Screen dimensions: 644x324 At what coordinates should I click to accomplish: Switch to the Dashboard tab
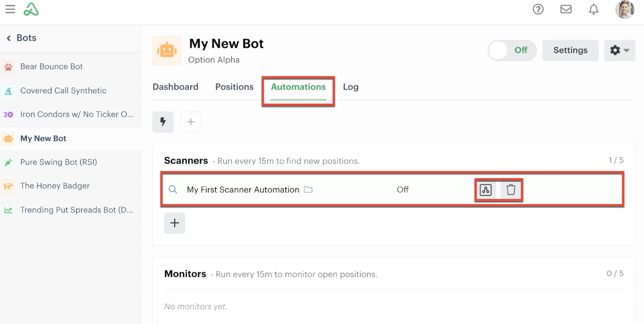coord(175,87)
